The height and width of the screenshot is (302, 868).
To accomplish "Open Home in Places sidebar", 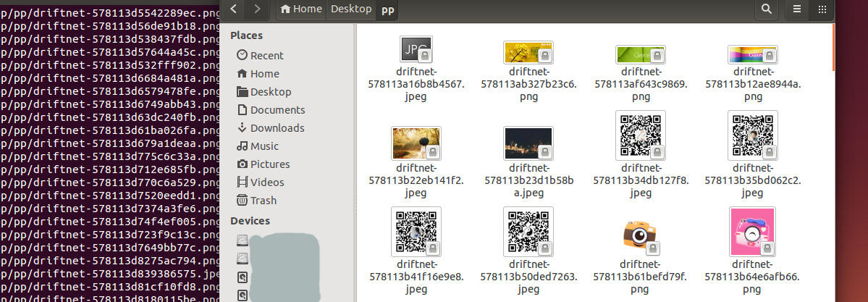I will [258, 74].
